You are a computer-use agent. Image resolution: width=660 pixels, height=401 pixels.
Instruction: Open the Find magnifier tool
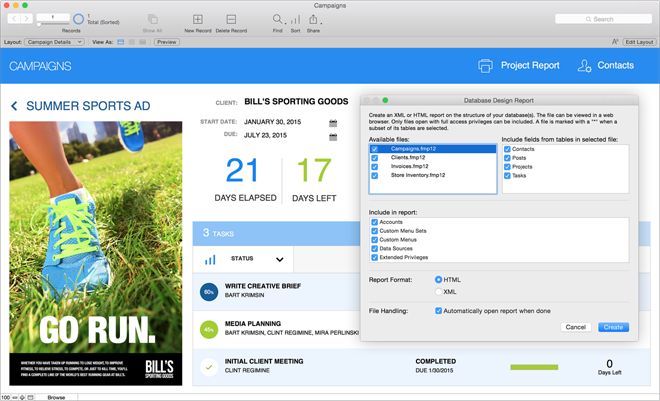[x=277, y=19]
